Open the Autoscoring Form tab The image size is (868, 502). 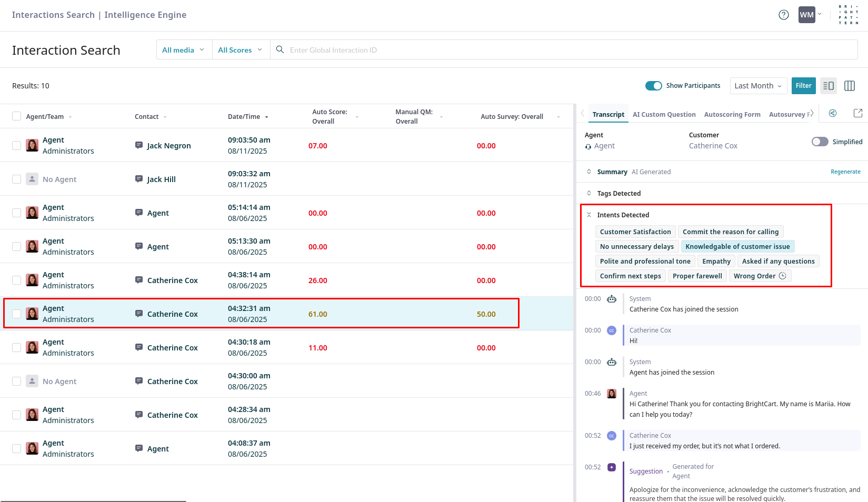pyautogui.click(x=732, y=115)
